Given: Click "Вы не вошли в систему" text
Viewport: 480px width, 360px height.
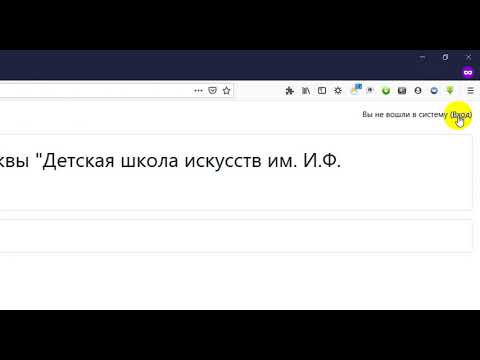Looking at the screenshot, I should (405, 115).
